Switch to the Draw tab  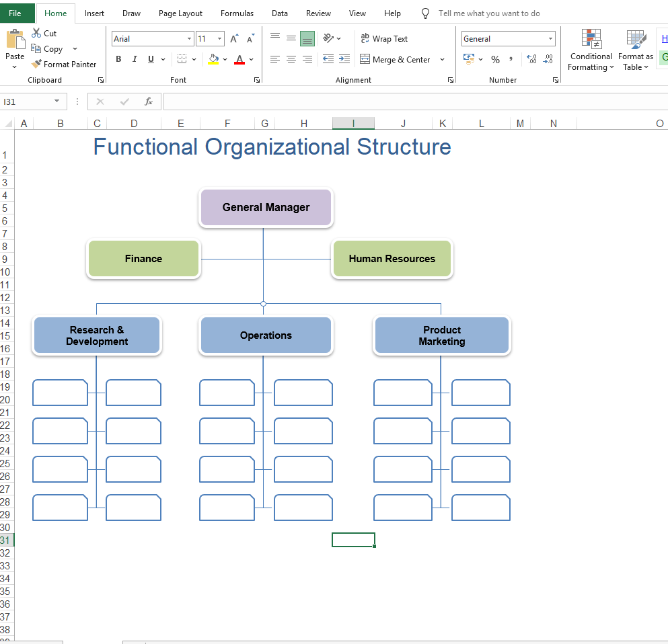click(x=131, y=13)
